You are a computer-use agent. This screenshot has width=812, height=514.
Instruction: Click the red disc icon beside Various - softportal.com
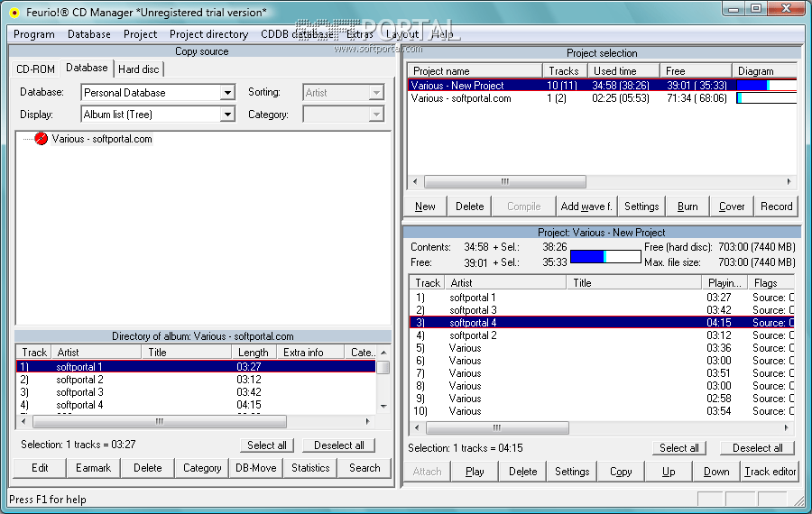[41, 139]
